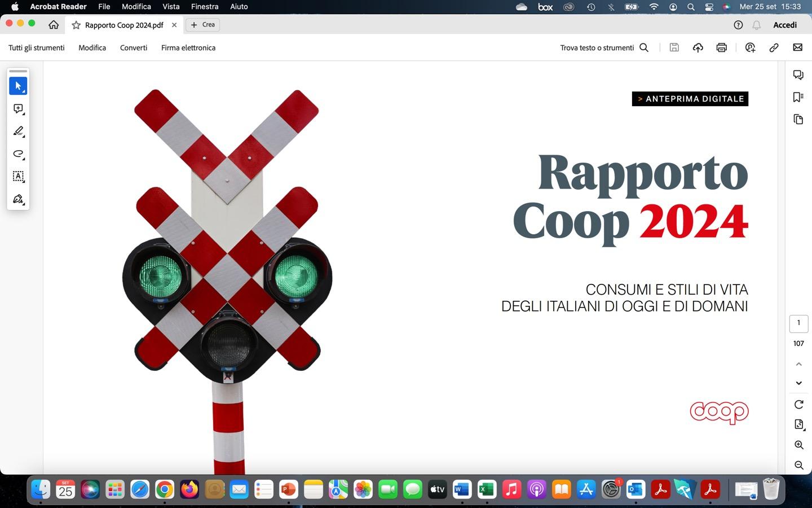The height and width of the screenshot is (508, 812).
Task: Open Spotlight search in the menu bar
Action: coord(691,7)
